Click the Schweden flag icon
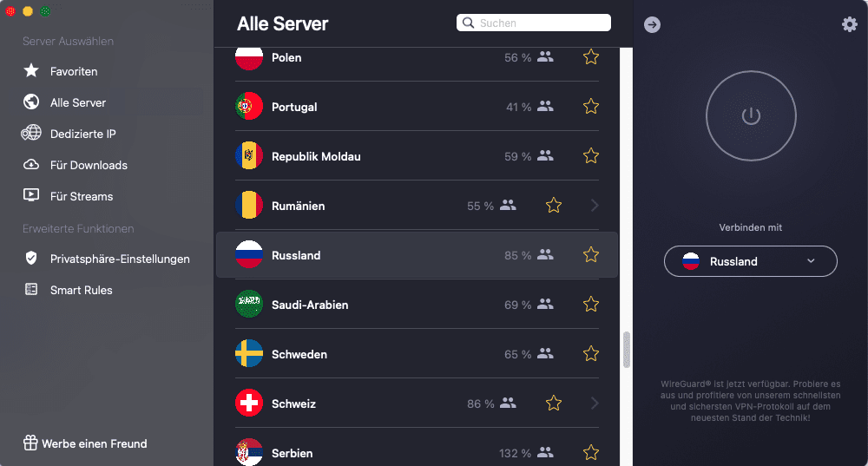The image size is (868, 466). tap(249, 354)
